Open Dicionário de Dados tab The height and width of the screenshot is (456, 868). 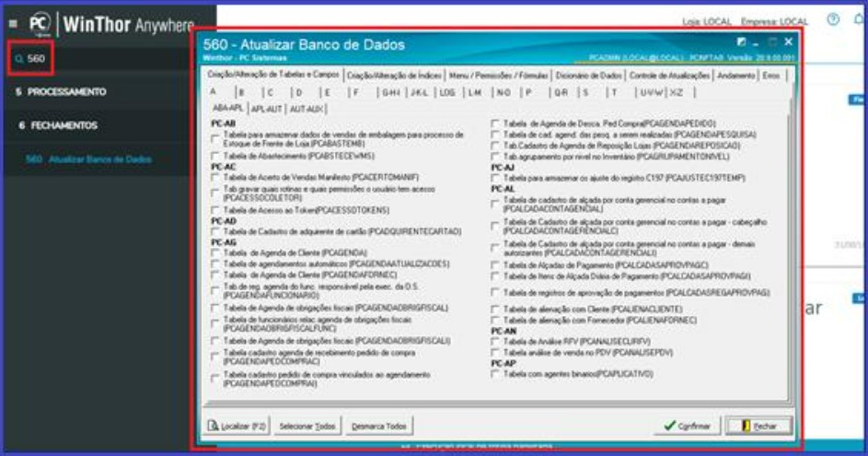point(588,76)
